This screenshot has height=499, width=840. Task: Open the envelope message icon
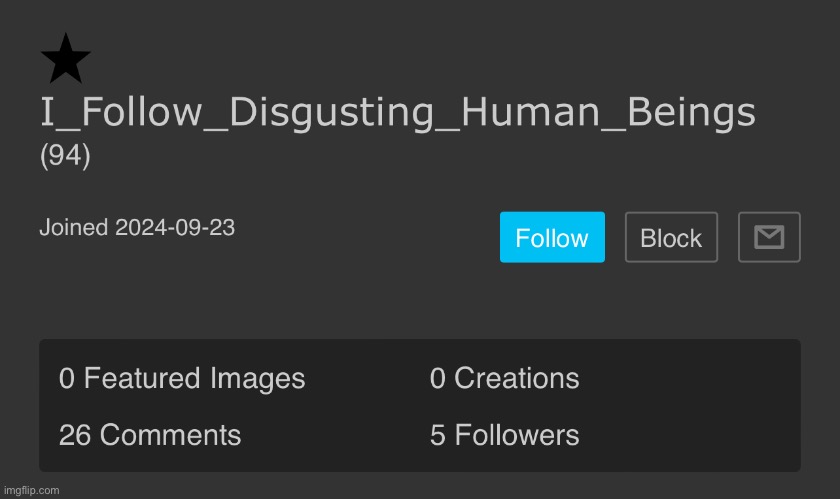[x=769, y=237]
